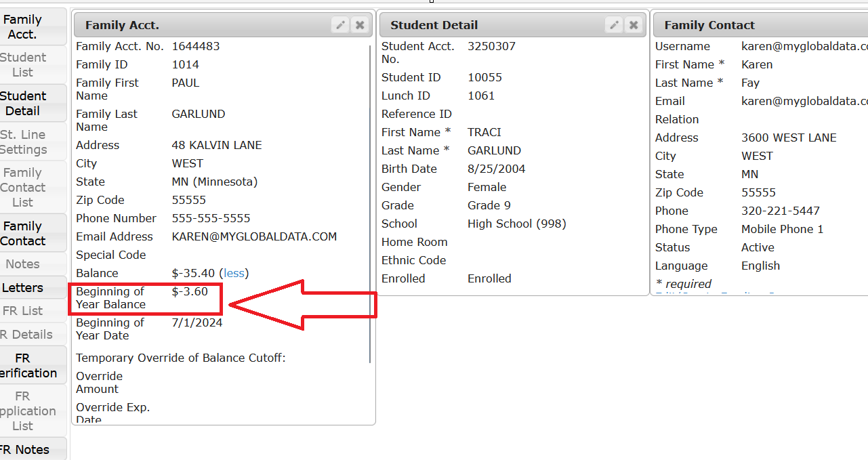Collapse balance details via the 'less' link
Image resolution: width=868 pixels, height=460 pixels.
[234, 273]
